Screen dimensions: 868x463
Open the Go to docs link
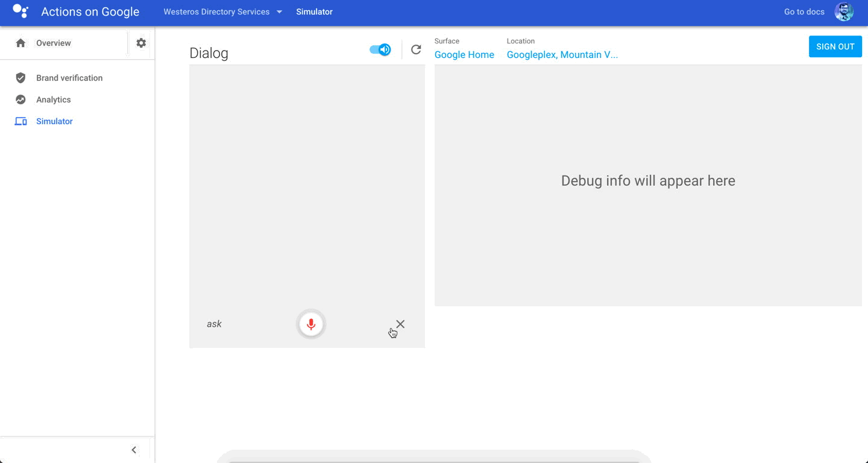(804, 11)
